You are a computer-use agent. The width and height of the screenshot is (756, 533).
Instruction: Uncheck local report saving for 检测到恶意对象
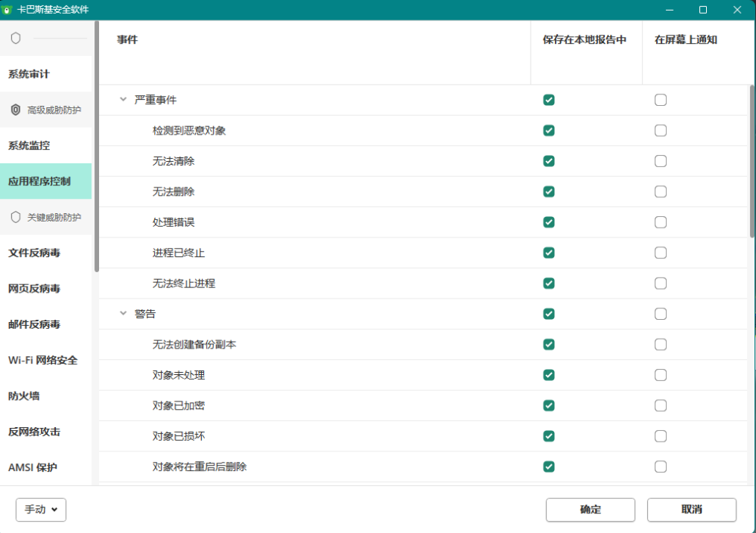coord(549,131)
